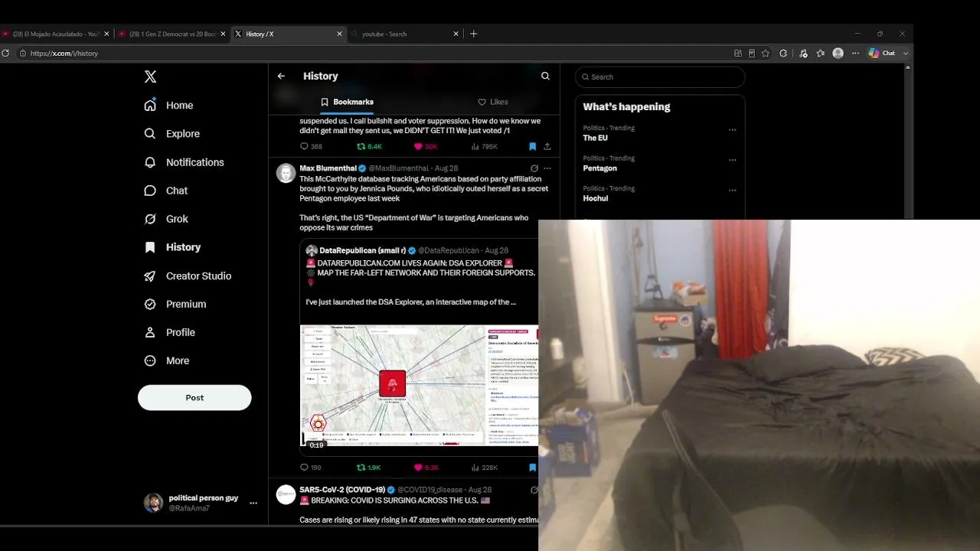
Task: View analytics for the 795K views post
Action: 484,146
